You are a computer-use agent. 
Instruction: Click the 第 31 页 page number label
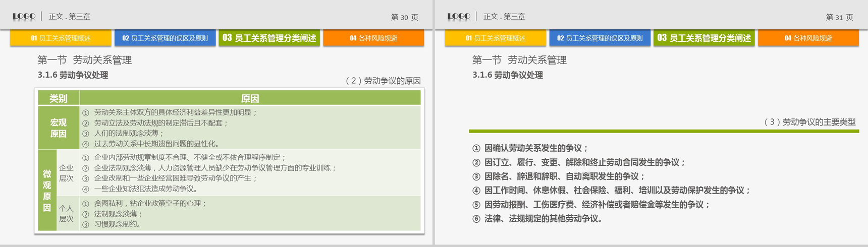pyautogui.click(x=839, y=17)
